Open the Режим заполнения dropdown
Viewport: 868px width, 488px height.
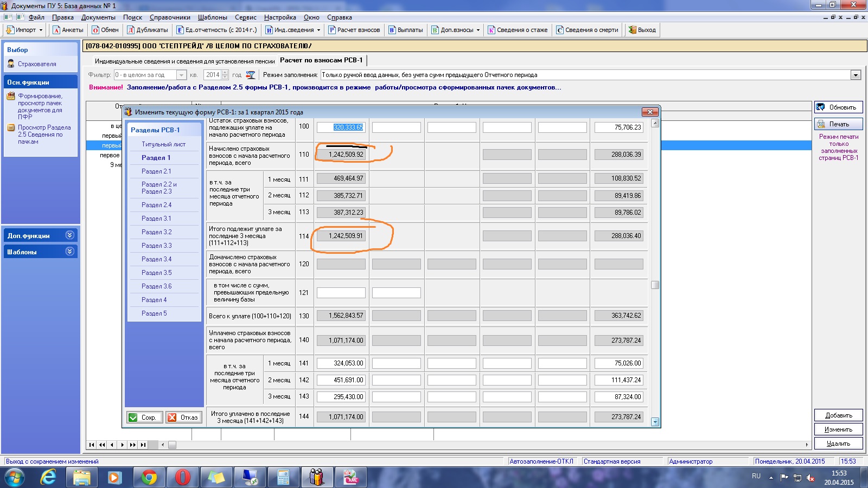[856, 75]
